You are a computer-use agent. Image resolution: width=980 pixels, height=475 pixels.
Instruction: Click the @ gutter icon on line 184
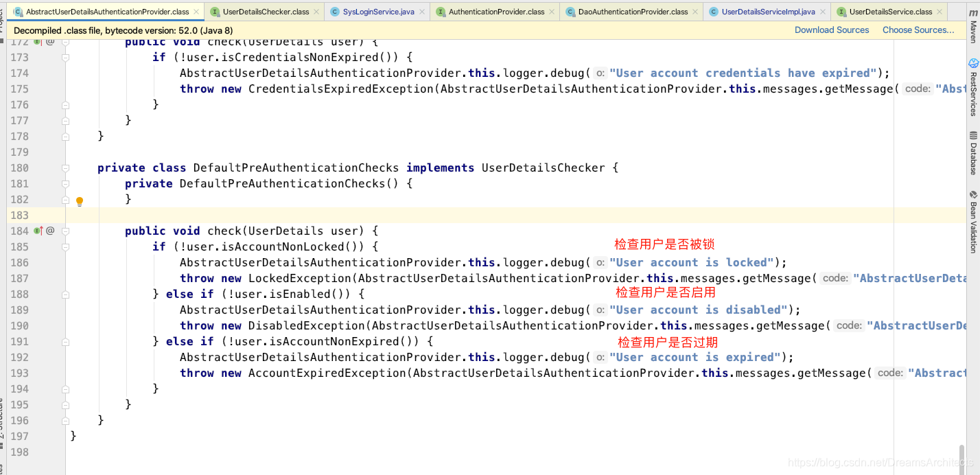[50, 231]
